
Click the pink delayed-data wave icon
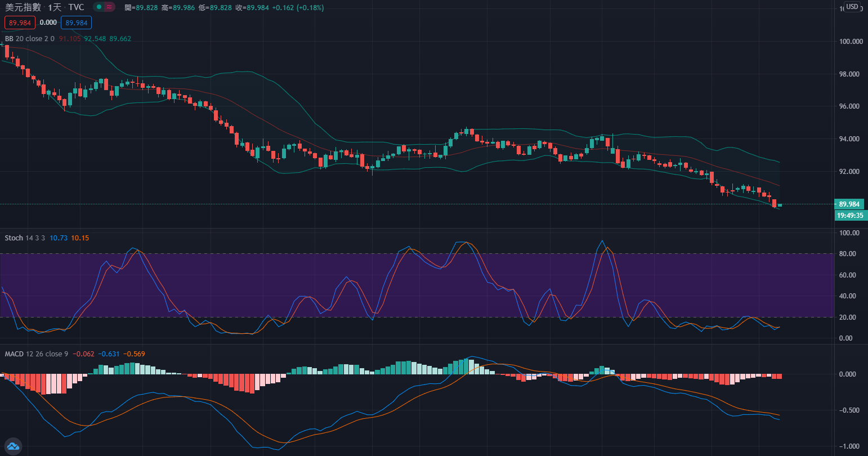[109, 7]
